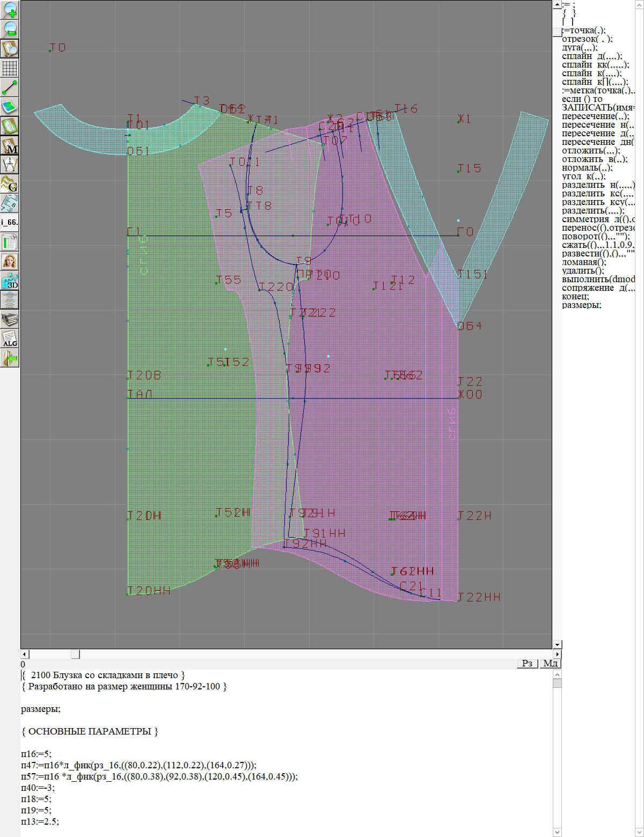This screenshot has width=644, height=837.
Task: Insert the 'отрезок( , );' command
Action: [x=587, y=39]
